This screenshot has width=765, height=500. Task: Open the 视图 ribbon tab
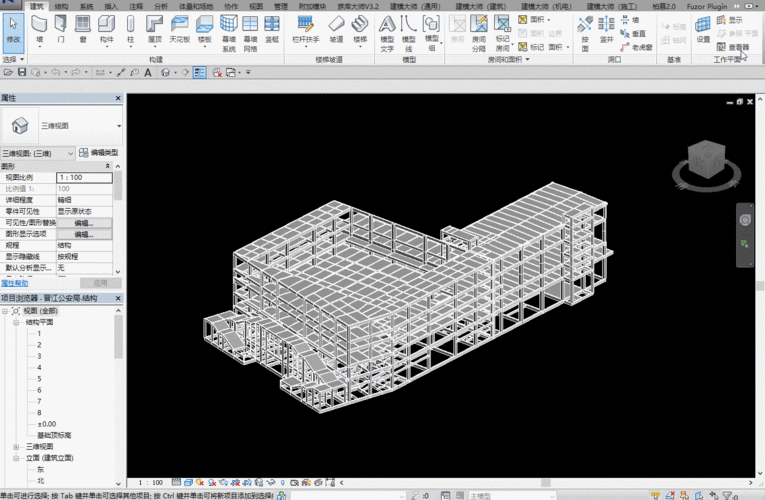tap(256, 6)
